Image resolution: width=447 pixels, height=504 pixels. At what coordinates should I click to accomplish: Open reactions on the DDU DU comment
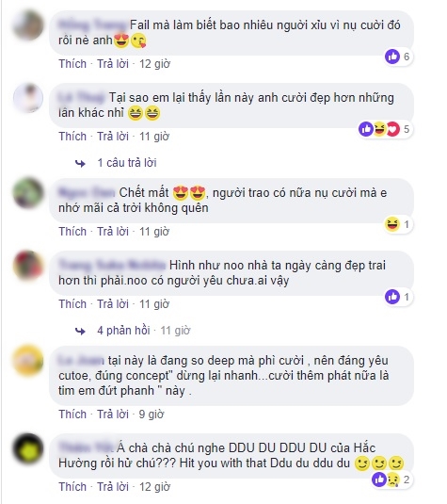(391, 480)
